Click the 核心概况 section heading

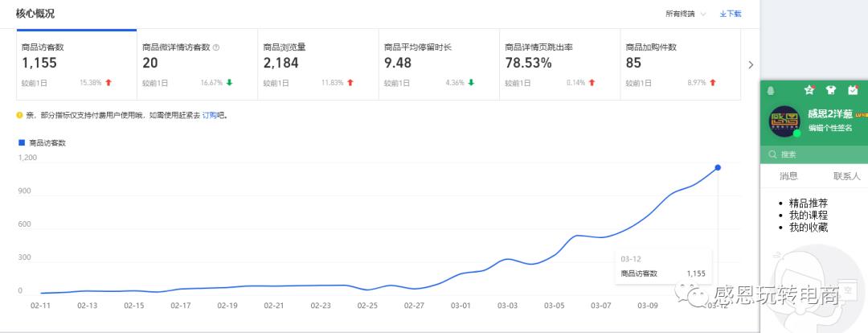(x=35, y=14)
